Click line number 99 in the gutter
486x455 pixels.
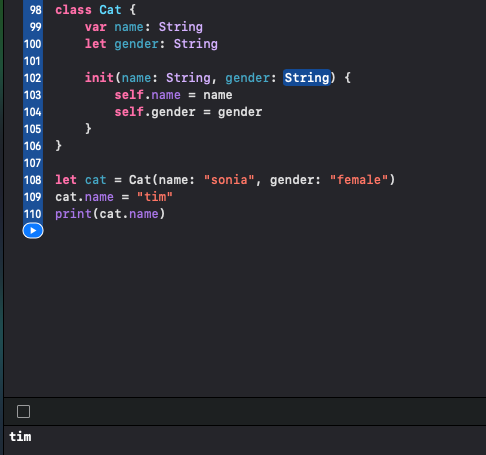pyautogui.click(x=36, y=27)
